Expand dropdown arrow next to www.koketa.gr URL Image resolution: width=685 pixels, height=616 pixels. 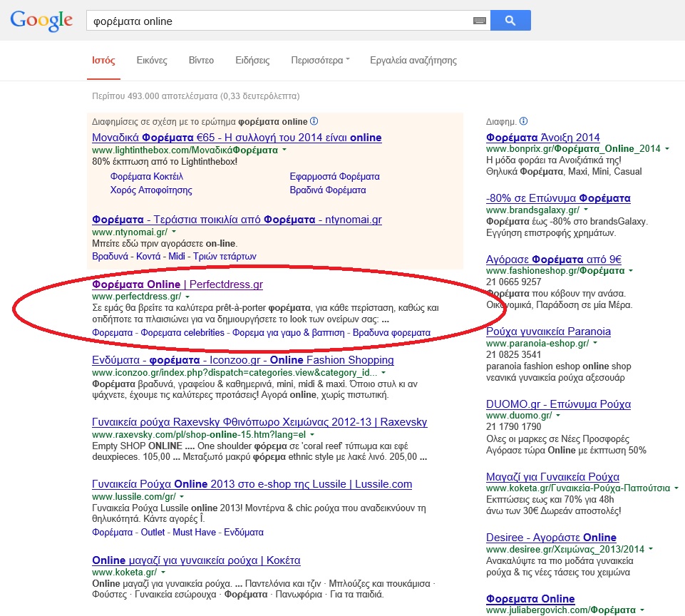coord(163,572)
